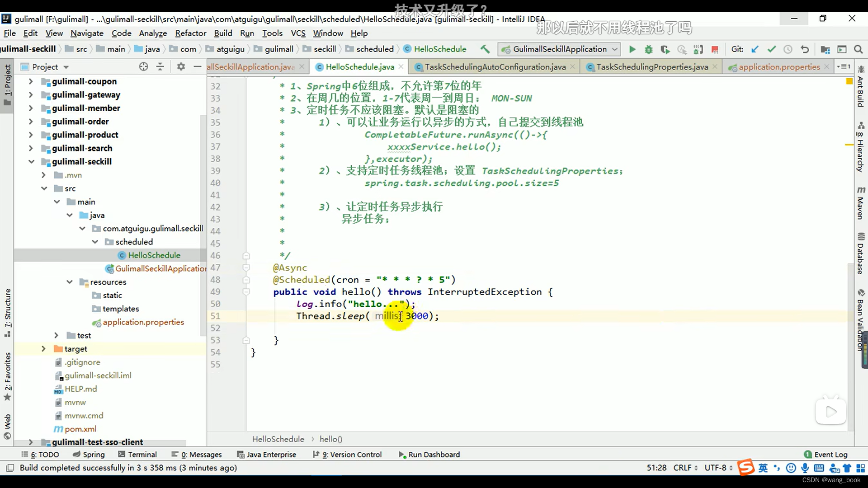Viewport: 868px width, 488px height.
Task: Click the Run Application button
Action: click(x=632, y=49)
